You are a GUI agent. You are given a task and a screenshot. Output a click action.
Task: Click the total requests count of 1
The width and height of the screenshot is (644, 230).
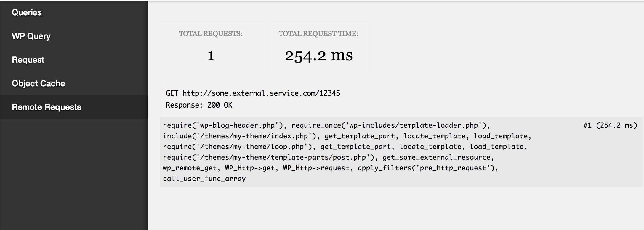[x=211, y=56]
